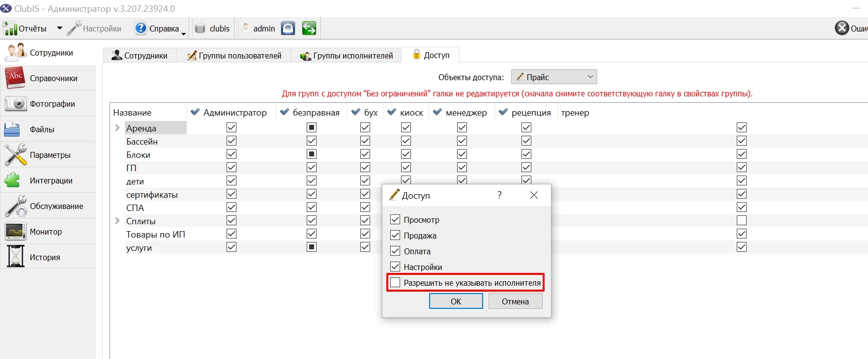This screenshot has width=868, height=359.
Task: Open the Параметры tools icon
Action: [15, 155]
